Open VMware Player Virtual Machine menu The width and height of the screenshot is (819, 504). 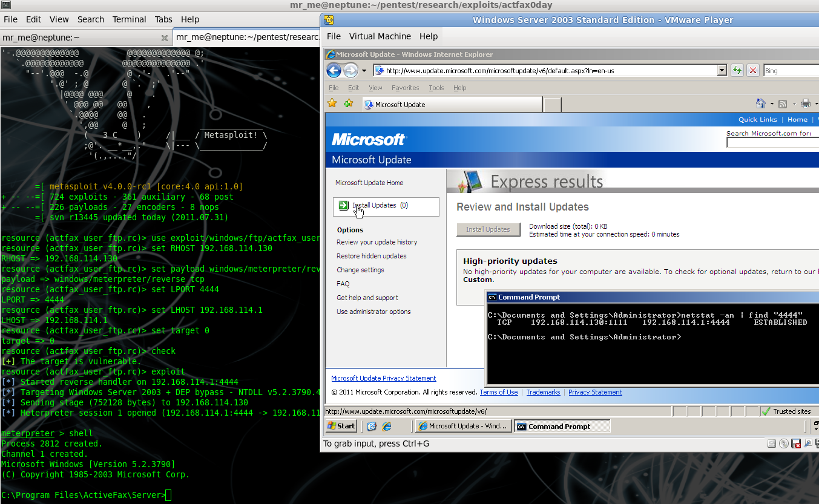pyautogui.click(x=380, y=36)
